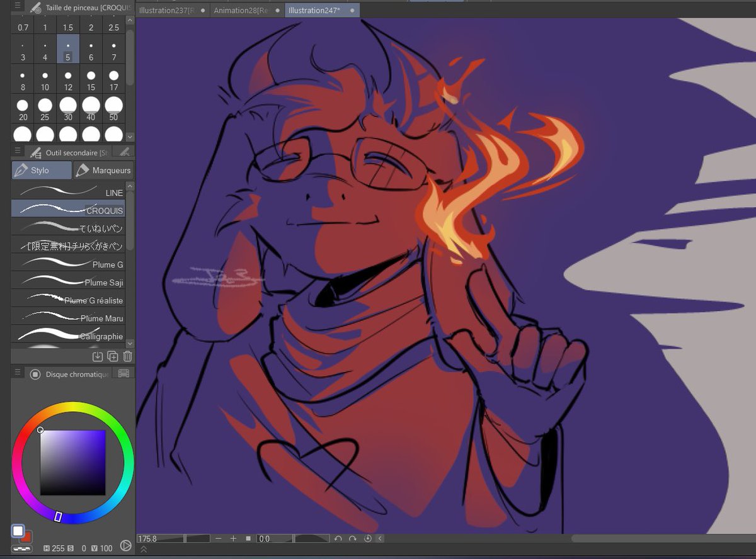The height and width of the screenshot is (559, 756).
Task: Zoom out with the minus button
Action: (219, 539)
